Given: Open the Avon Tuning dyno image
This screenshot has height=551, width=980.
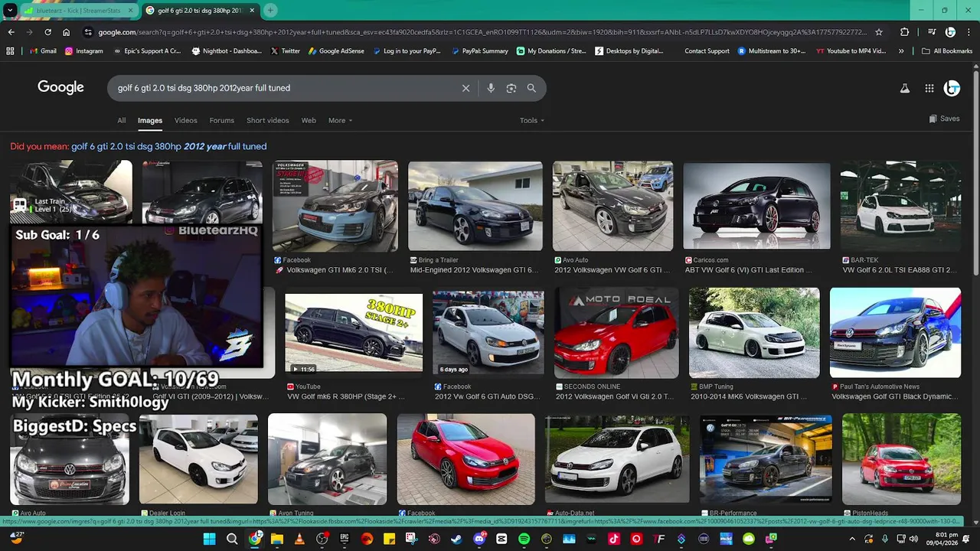Looking at the screenshot, I should [x=328, y=459].
